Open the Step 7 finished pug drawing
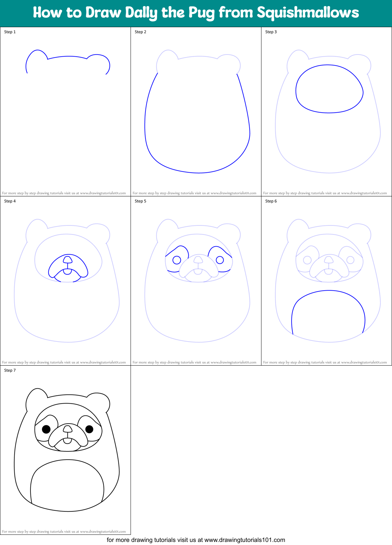This screenshot has width=392, height=545. [x=67, y=450]
